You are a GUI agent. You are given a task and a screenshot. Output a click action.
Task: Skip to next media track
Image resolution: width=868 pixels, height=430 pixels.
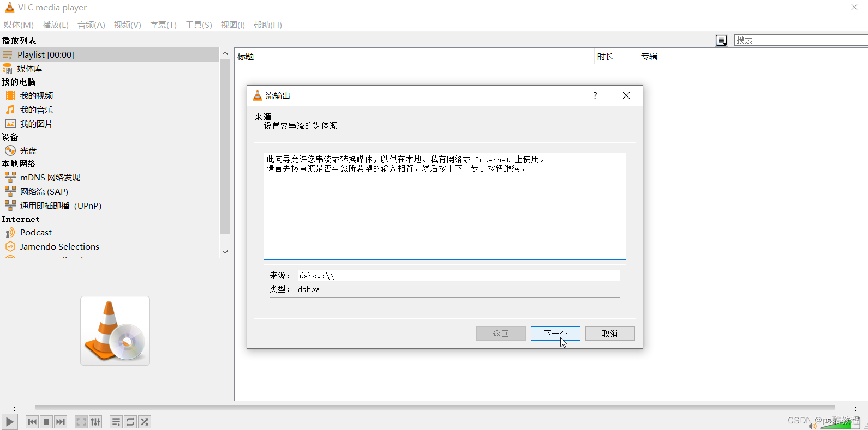pos(61,422)
